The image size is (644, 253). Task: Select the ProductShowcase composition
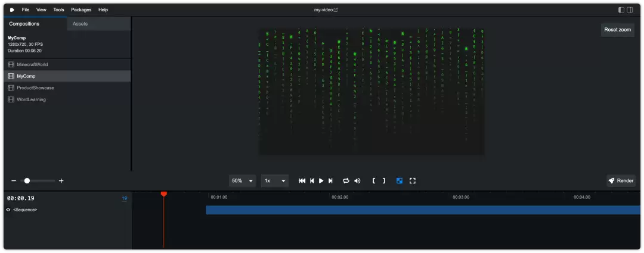click(67, 88)
